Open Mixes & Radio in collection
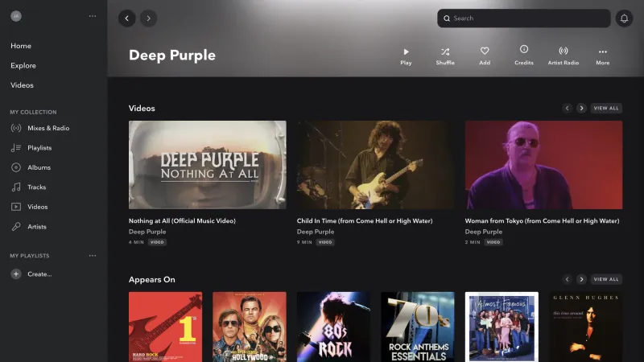 tap(40, 128)
